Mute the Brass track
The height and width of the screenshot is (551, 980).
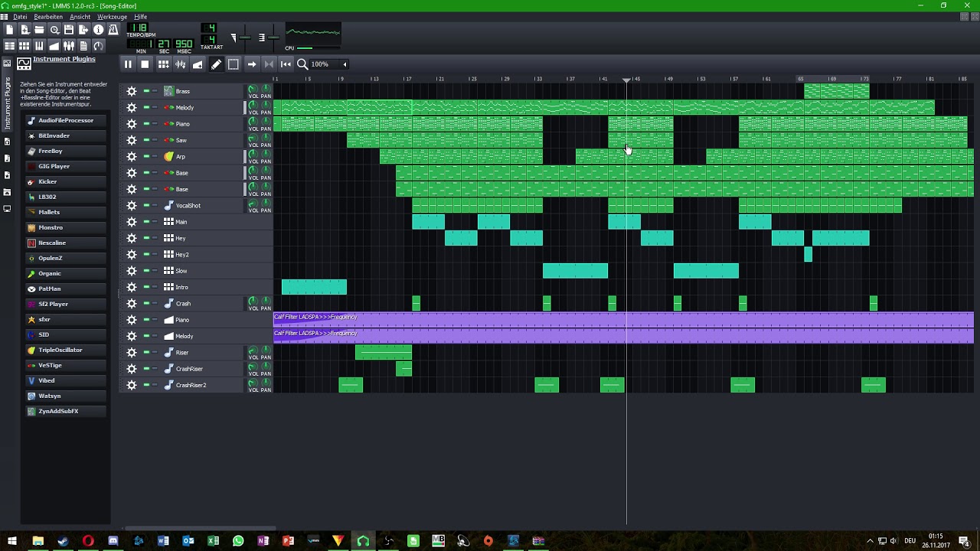coord(146,91)
